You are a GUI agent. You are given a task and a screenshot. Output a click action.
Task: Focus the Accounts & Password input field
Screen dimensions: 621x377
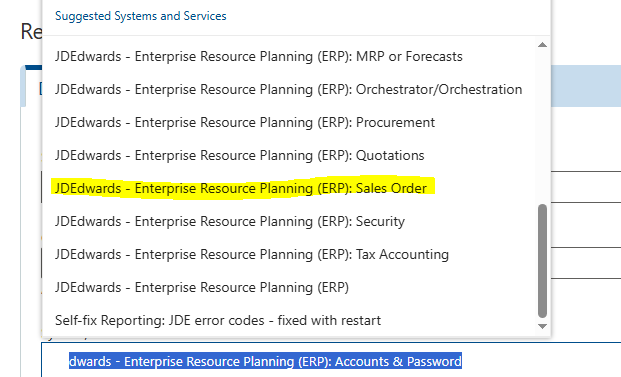click(331, 361)
